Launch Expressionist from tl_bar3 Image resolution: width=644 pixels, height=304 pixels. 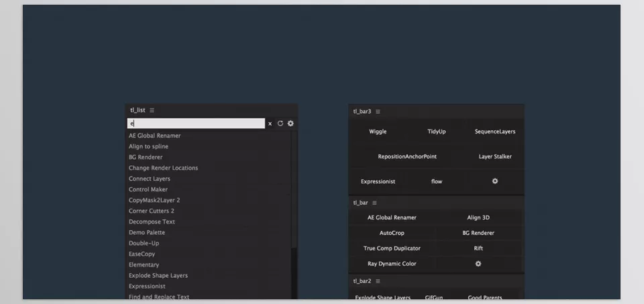pyautogui.click(x=378, y=181)
